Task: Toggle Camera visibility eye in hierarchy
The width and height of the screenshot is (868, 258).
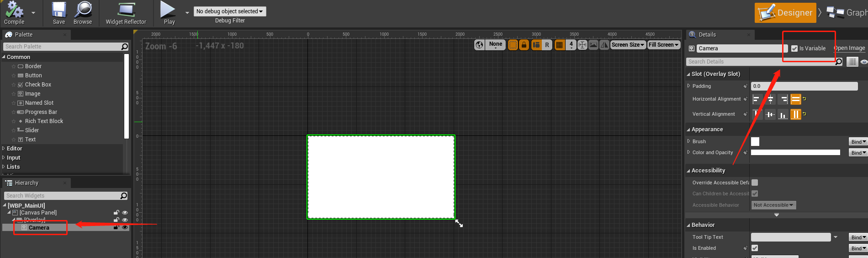Action: (125, 227)
